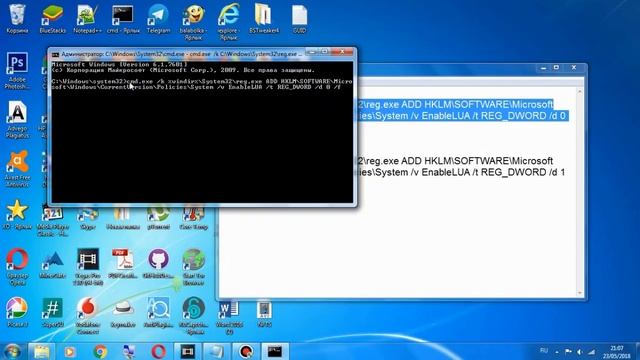Open Telegram from the desktop
The width and height of the screenshot is (640, 360).
tap(158, 18)
